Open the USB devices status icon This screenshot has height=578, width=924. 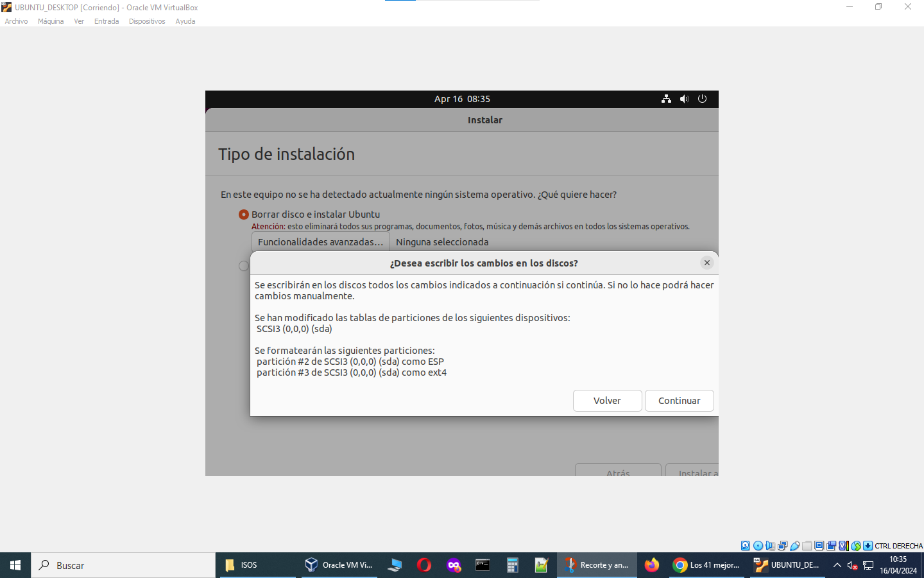click(795, 546)
